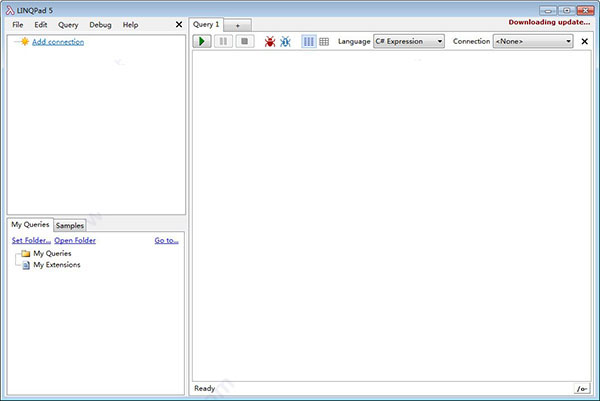This screenshot has height=401, width=600.
Task: Click the My Queries folder icon
Action: coord(26,253)
